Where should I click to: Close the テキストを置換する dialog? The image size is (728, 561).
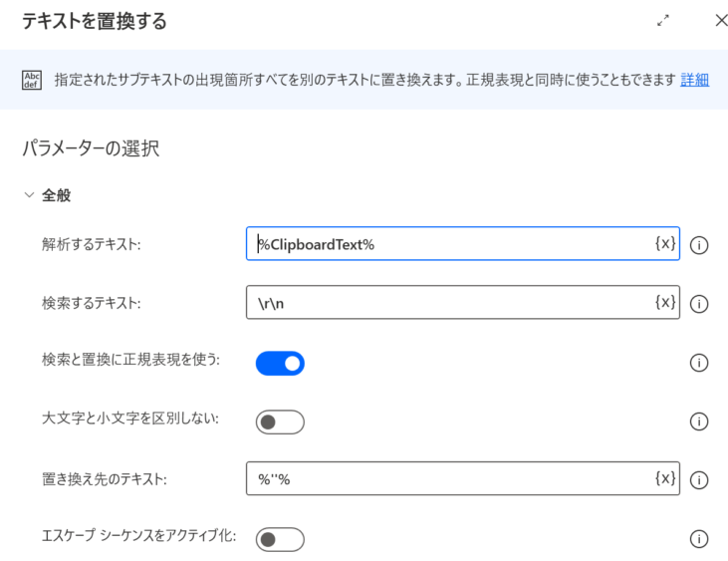721,21
